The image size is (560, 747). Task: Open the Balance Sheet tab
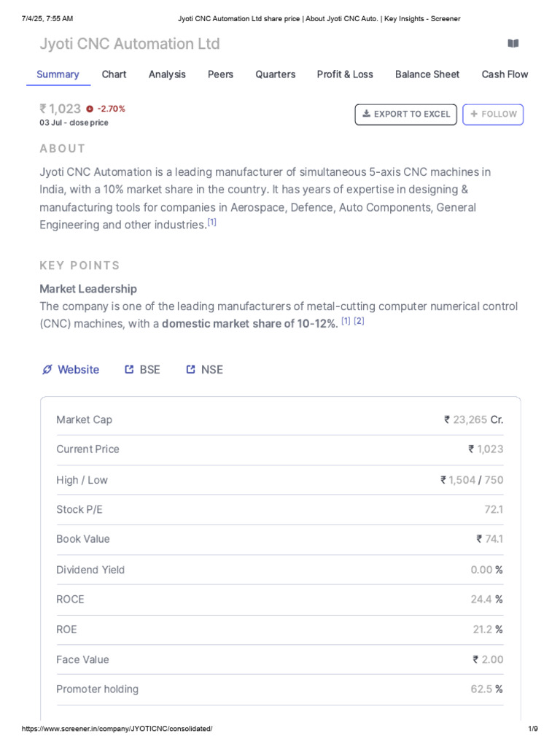pos(427,74)
